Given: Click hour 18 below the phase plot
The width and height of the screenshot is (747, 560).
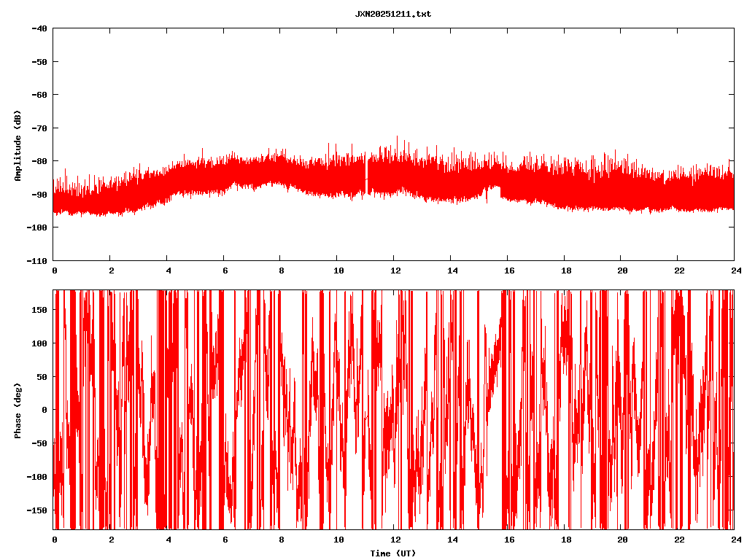Looking at the screenshot, I should [565, 540].
